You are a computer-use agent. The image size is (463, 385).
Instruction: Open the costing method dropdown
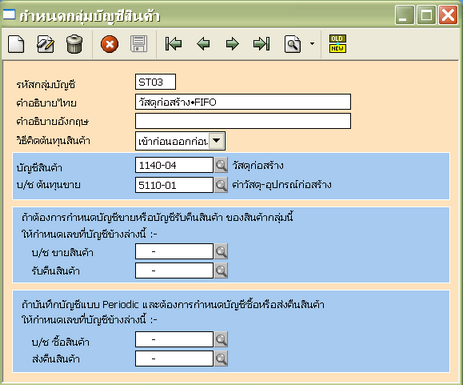pos(217,141)
